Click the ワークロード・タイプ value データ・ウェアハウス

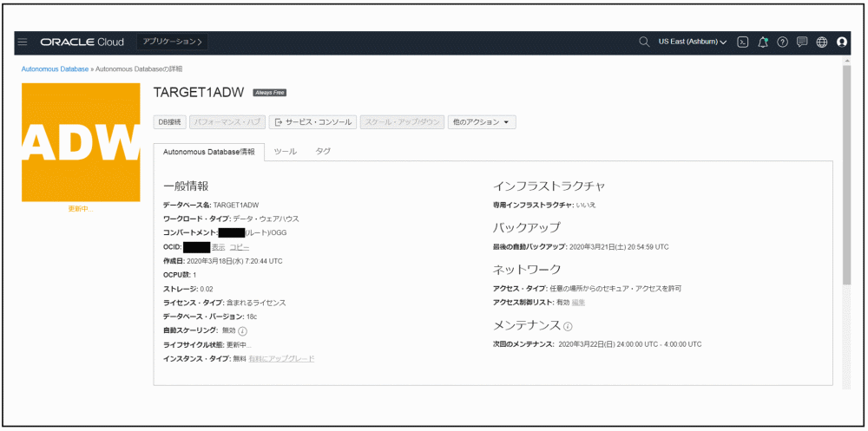click(266, 219)
